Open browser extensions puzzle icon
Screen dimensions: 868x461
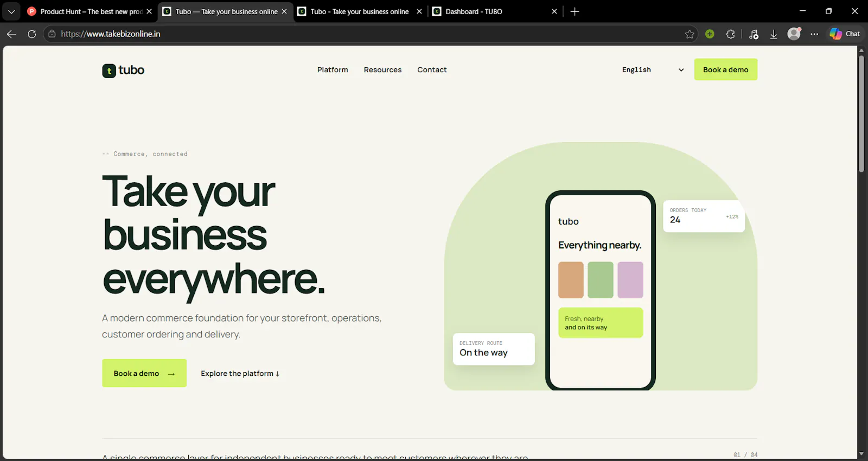pyautogui.click(x=731, y=34)
